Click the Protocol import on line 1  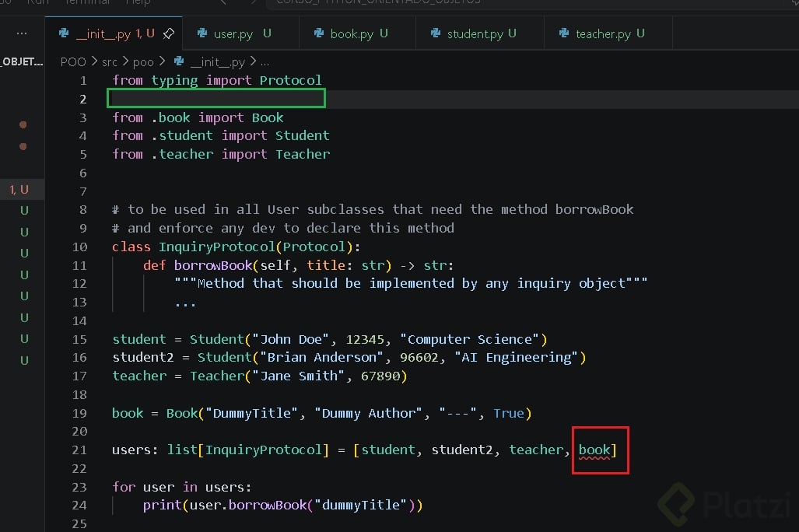pyautogui.click(x=290, y=81)
